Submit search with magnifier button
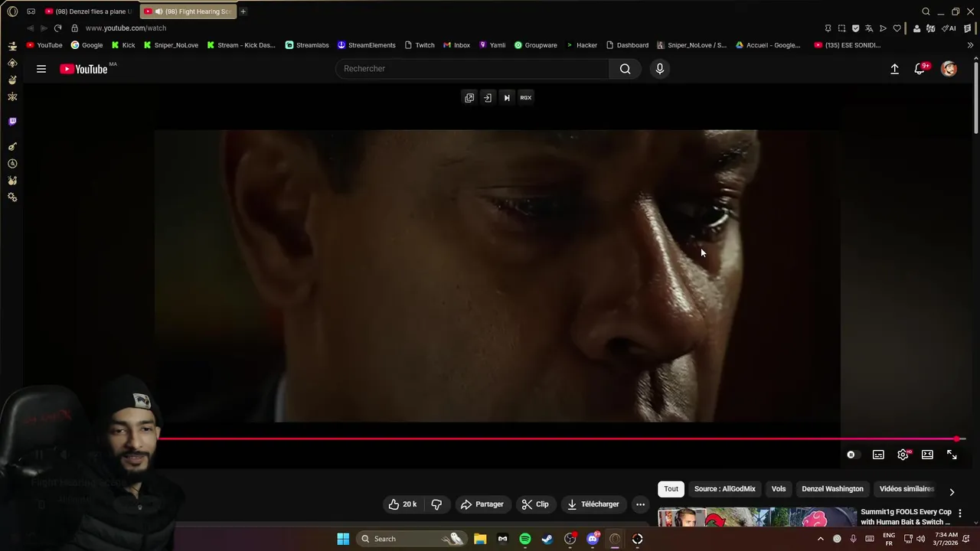 pos(626,69)
